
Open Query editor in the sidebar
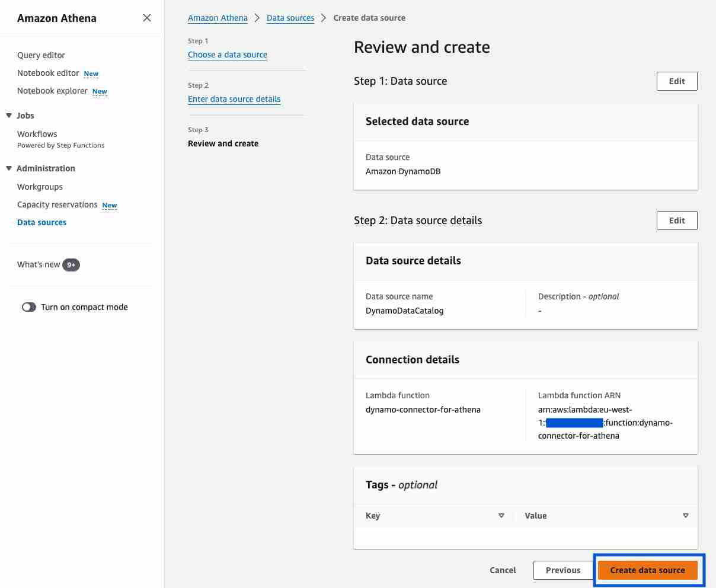(x=41, y=55)
